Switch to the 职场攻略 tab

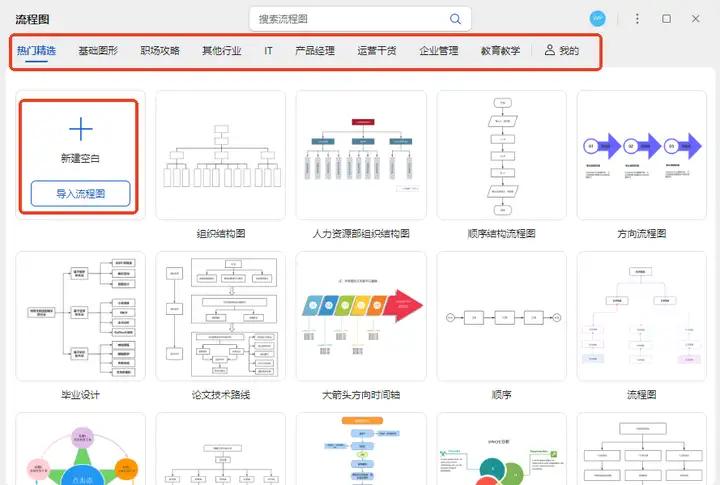pos(160,50)
